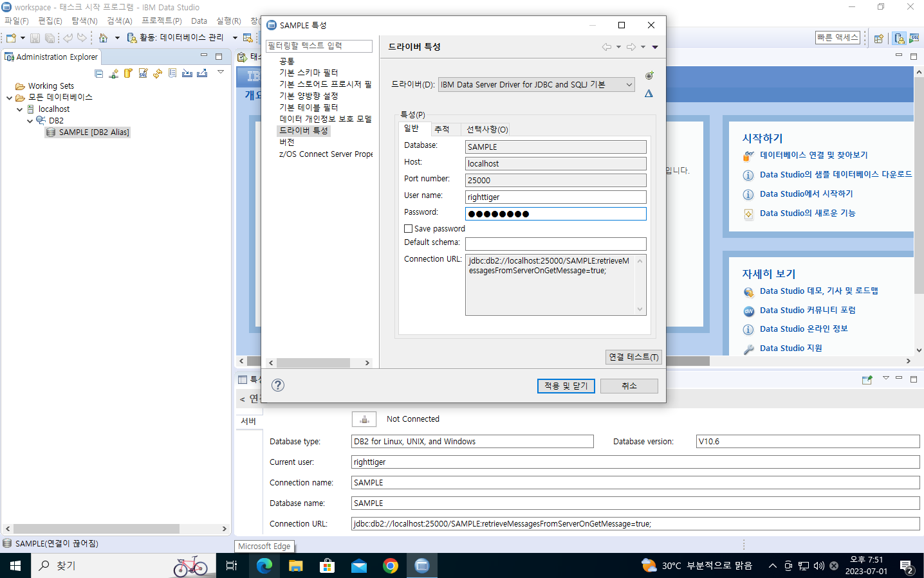Viewport: 924px width, 578px height.
Task: Open the 편집(E) menu
Action: click(x=50, y=21)
